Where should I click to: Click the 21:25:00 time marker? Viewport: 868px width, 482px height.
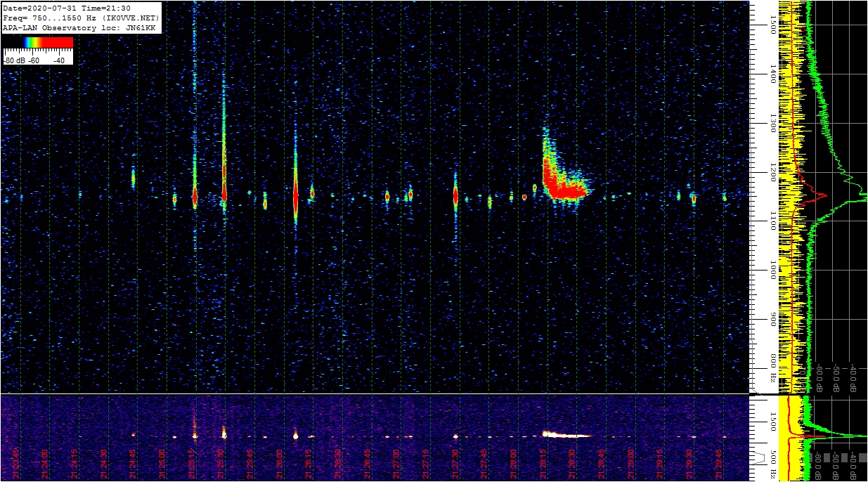point(163,464)
